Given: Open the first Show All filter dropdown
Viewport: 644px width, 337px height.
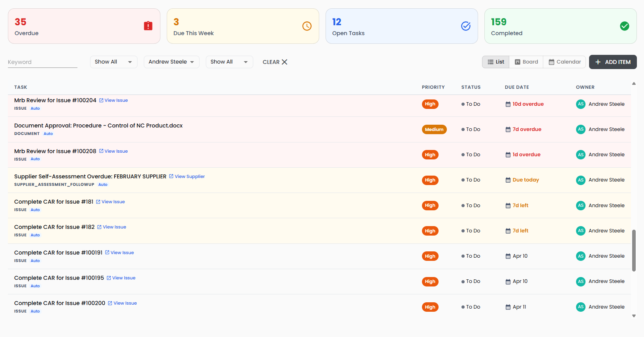Looking at the screenshot, I should (113, 62).
